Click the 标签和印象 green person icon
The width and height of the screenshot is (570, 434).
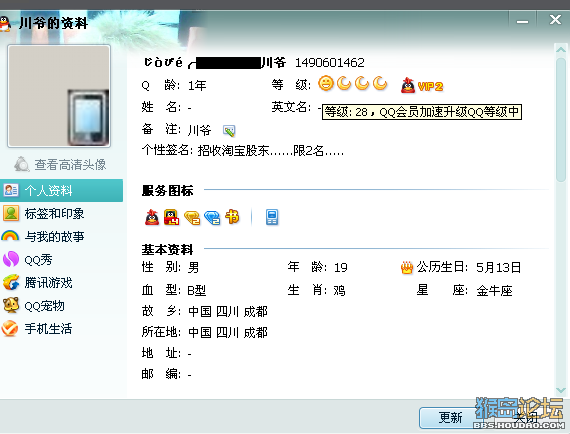click(x=11, y=213)
